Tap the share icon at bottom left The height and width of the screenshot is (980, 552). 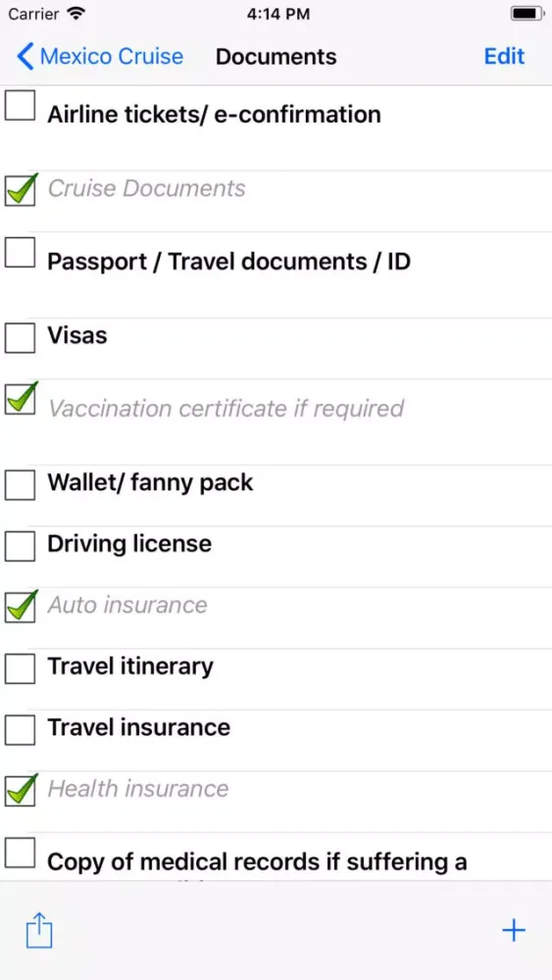pyautogui.click(x=39, y=931)
